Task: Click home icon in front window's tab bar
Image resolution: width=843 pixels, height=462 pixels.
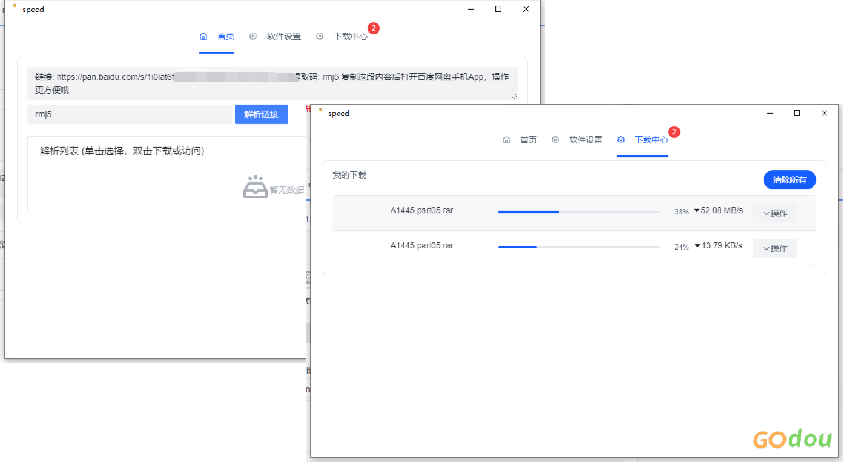Action: click(506, 140)
